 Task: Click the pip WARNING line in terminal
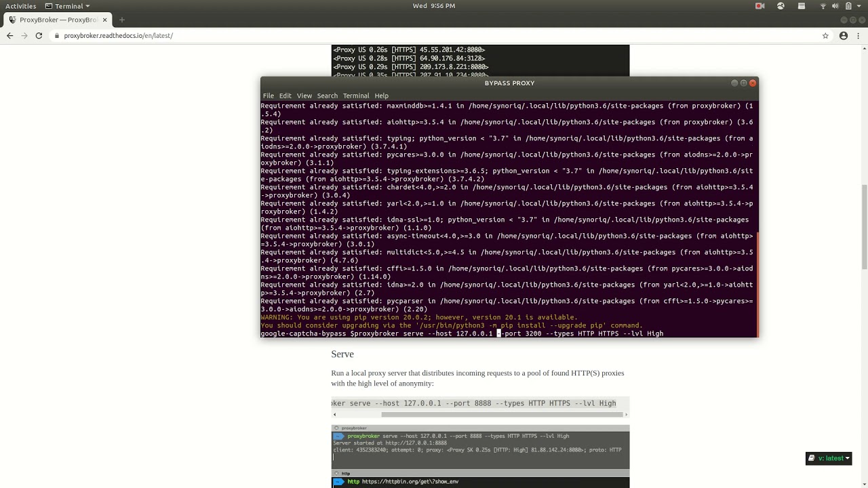coord(419,317)
